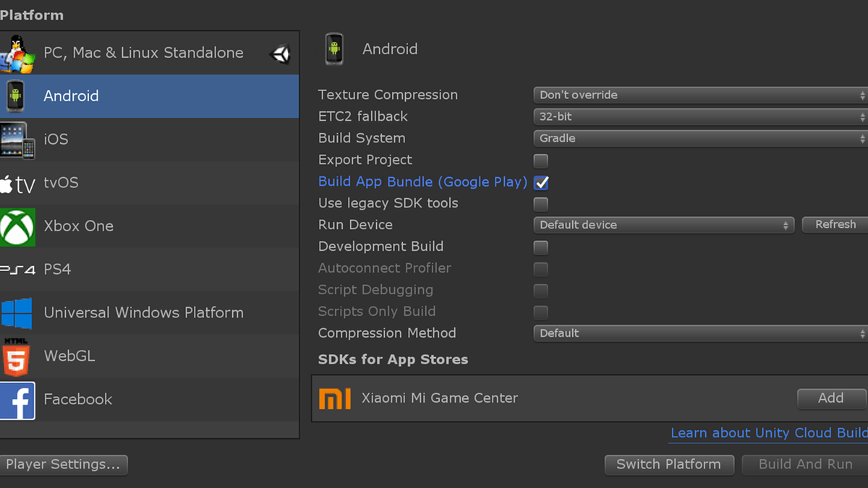Image resolution: width=868 pixels, height=488 pixels.
Task: Select the PS4 logo icon
Action: pyautogui.click(x=17, y=270)
